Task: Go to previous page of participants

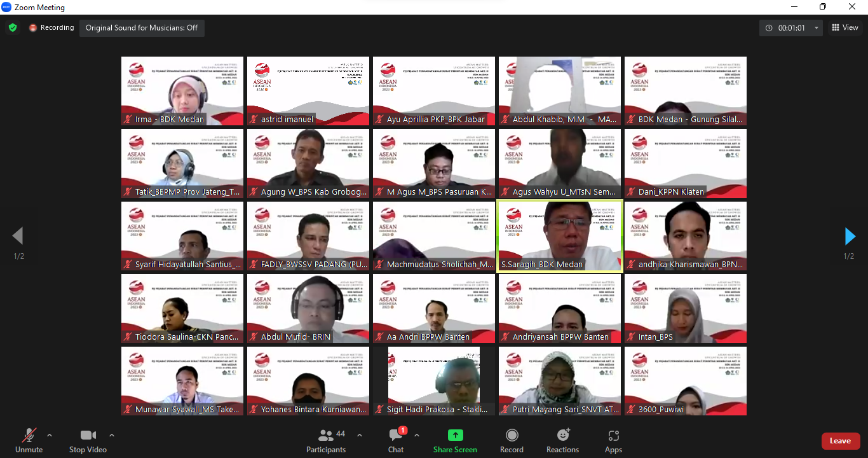Action: pyautogui.click(x=18, y=236)
